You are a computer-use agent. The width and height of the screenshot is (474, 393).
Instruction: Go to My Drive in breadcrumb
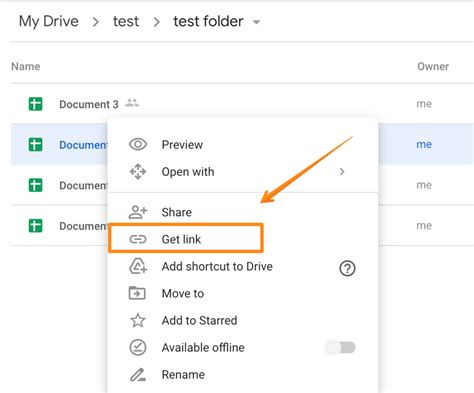(x=49, y=21)
